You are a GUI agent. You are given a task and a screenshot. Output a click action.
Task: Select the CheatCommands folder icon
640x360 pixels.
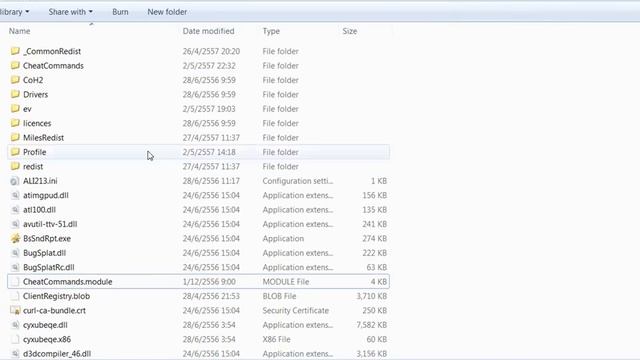pyautogui.click(x=15, y=65)
